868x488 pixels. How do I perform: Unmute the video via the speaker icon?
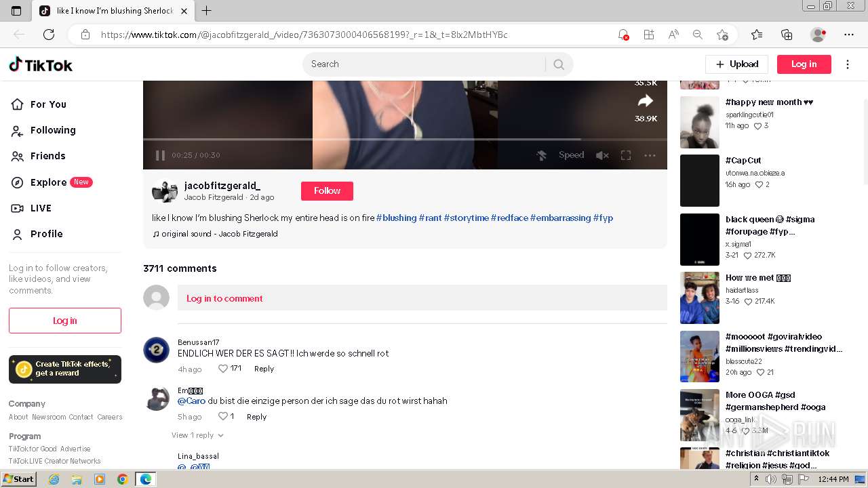click(x=601, y=155)
